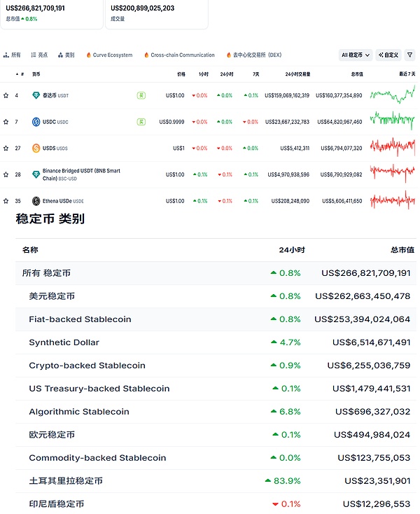Viewport: 420px width, 514px height.
Task: Star the Tether USDT row as favorite
Action: pyautogui.click(x=6, y=95)
